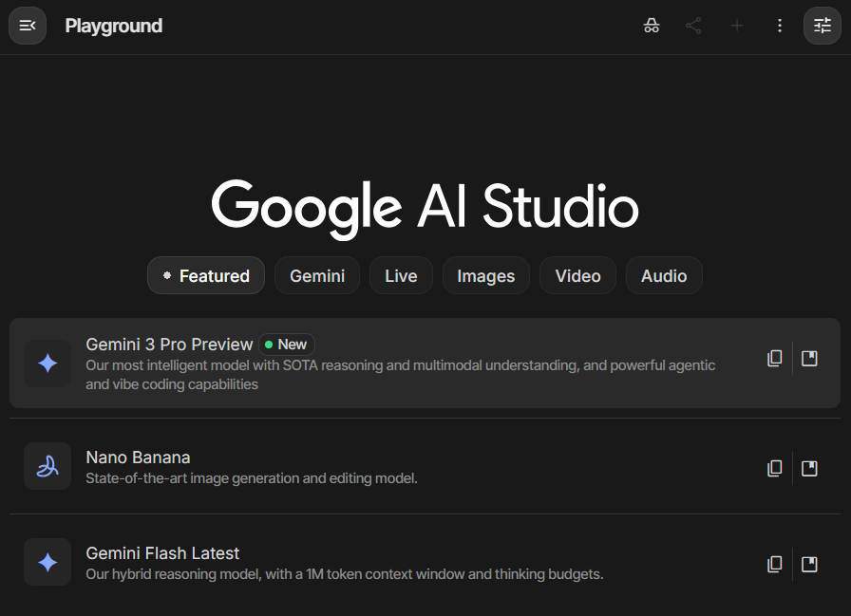The width and height of the screenshot is (851, 616).
Task: Switch to the Video tab
Action: 578,275
